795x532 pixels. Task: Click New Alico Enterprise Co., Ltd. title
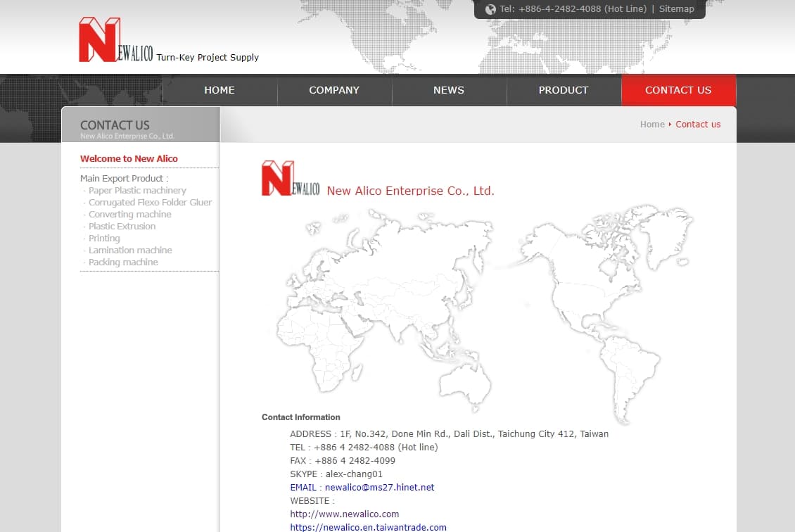(410, 191)
